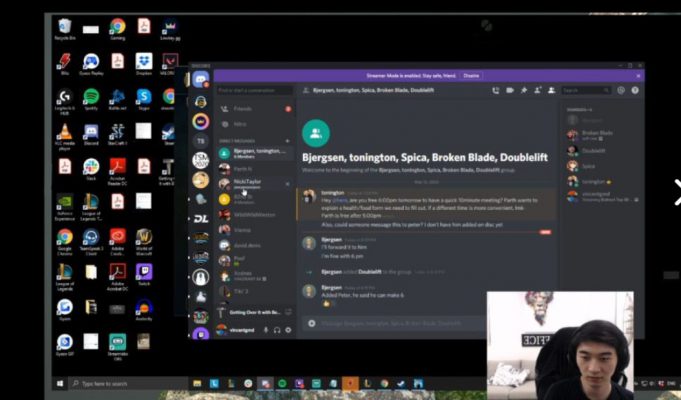Click the Type here to search box
Screen dimensions: 681x400
pyautogui.click(x=129, y=383)
